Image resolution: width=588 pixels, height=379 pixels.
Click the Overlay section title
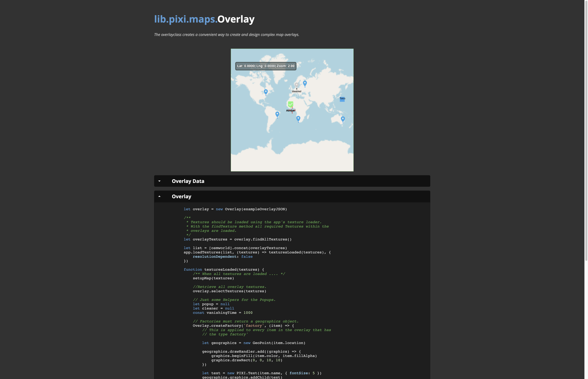(181, 196)
